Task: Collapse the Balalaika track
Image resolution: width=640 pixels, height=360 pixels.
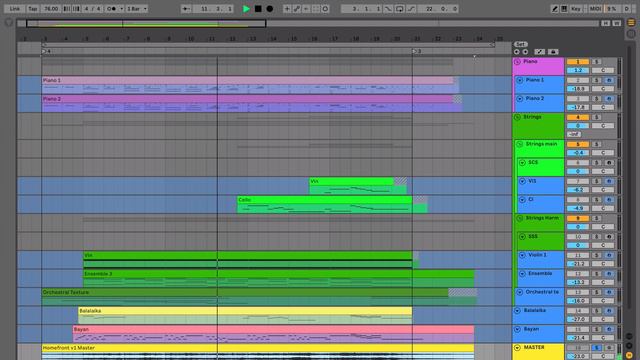Action: pos(518,311)
